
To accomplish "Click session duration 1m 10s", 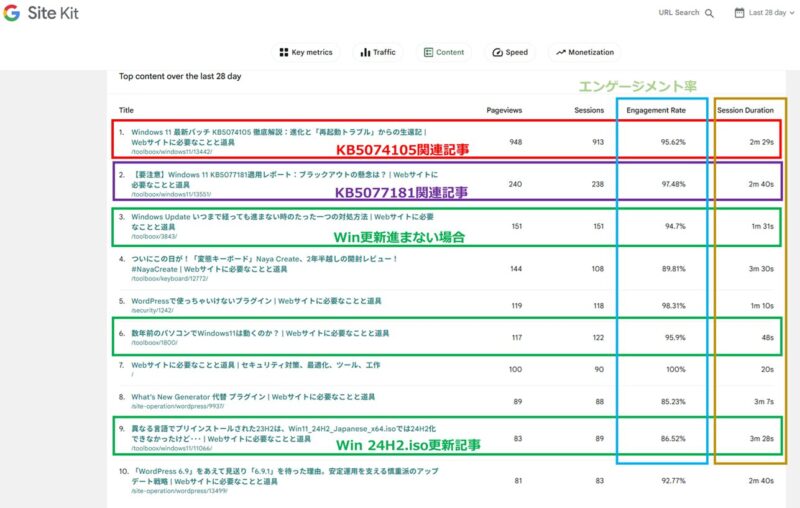I will [762, 306].
